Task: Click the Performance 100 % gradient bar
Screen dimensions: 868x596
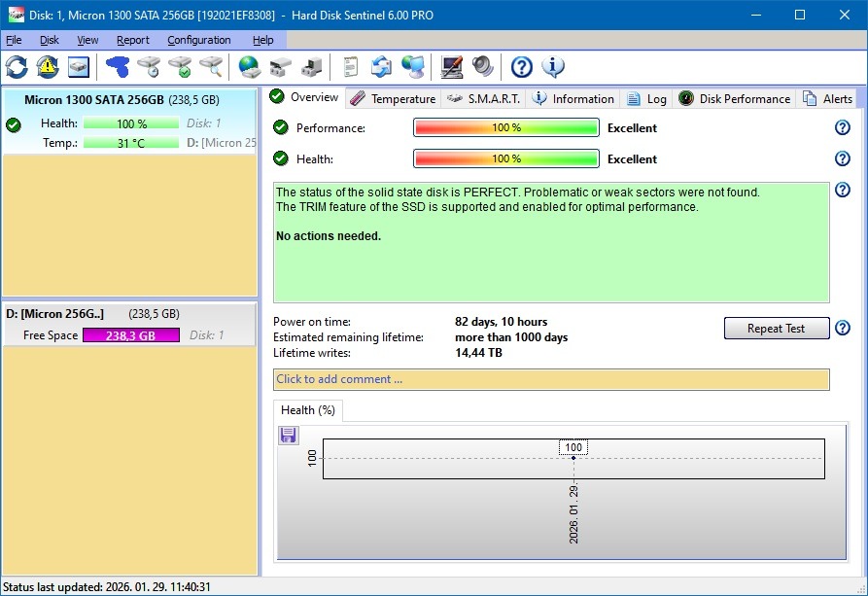Action: pos(506,127)
